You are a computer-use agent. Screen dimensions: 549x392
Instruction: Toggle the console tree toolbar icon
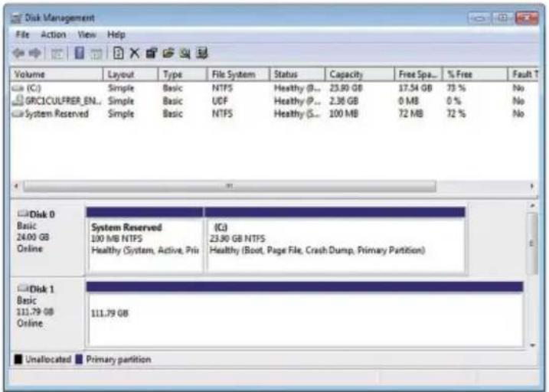coord(57,54)
